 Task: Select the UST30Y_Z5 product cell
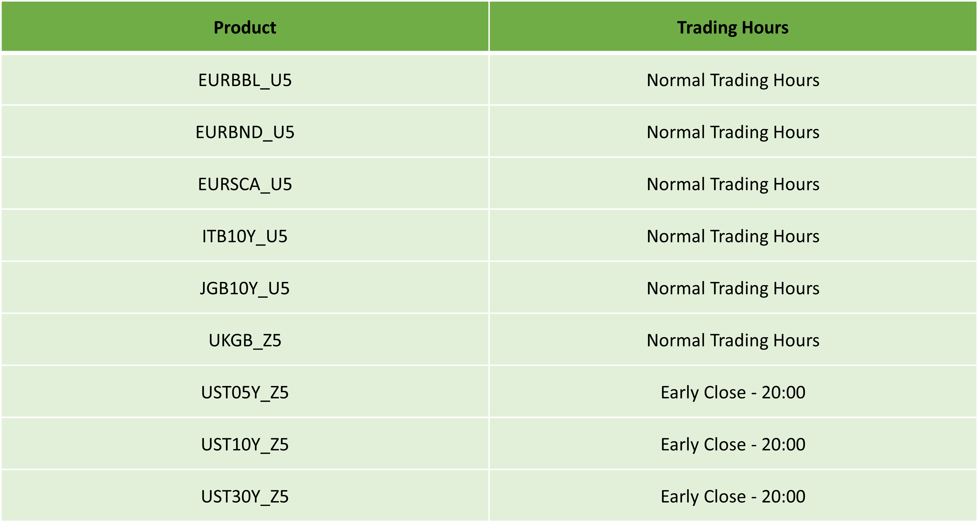245,496
